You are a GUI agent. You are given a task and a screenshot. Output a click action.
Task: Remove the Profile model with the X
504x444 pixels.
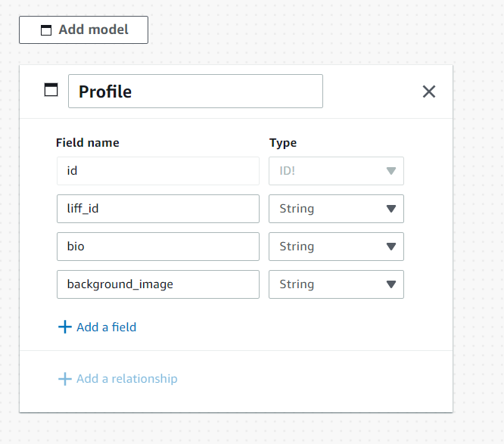pyautogui.click(x=429, y=92)
